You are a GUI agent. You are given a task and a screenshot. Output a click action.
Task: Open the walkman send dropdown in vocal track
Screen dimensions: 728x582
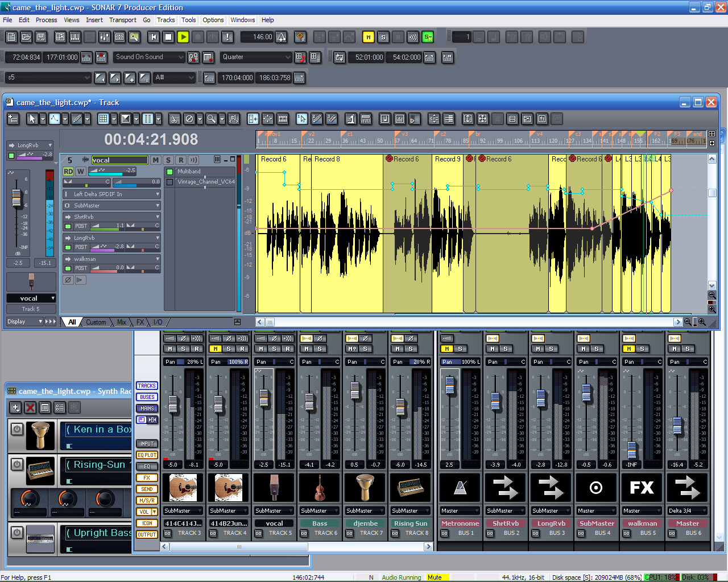pos(112,259)
